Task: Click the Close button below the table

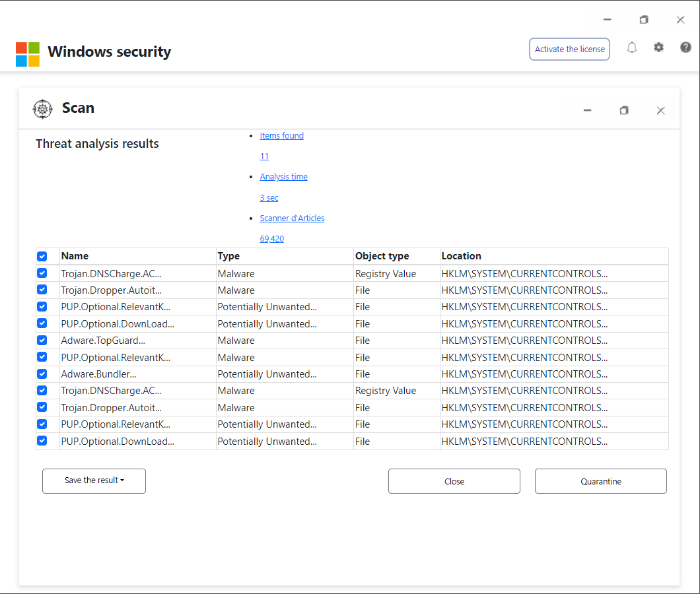Action: 454,481
